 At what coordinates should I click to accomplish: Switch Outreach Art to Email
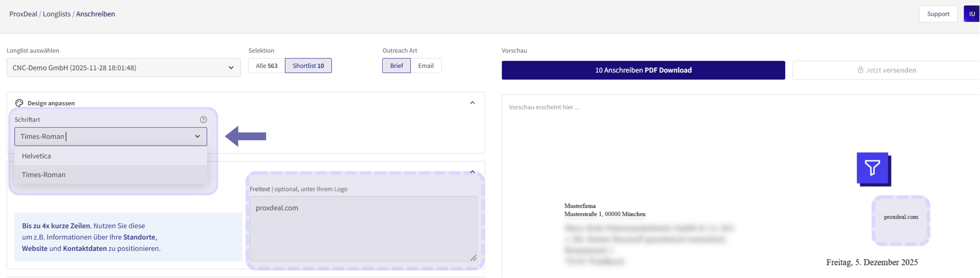point(426,66)
